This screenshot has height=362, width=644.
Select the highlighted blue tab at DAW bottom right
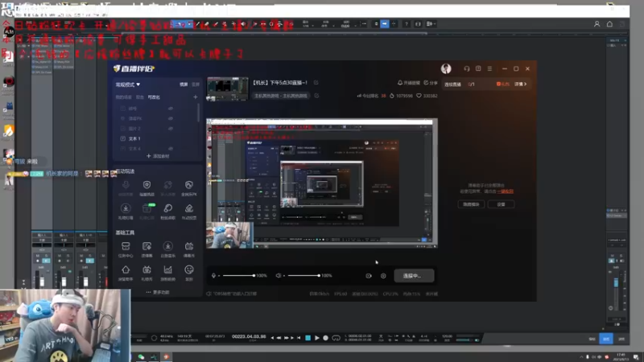606,339
